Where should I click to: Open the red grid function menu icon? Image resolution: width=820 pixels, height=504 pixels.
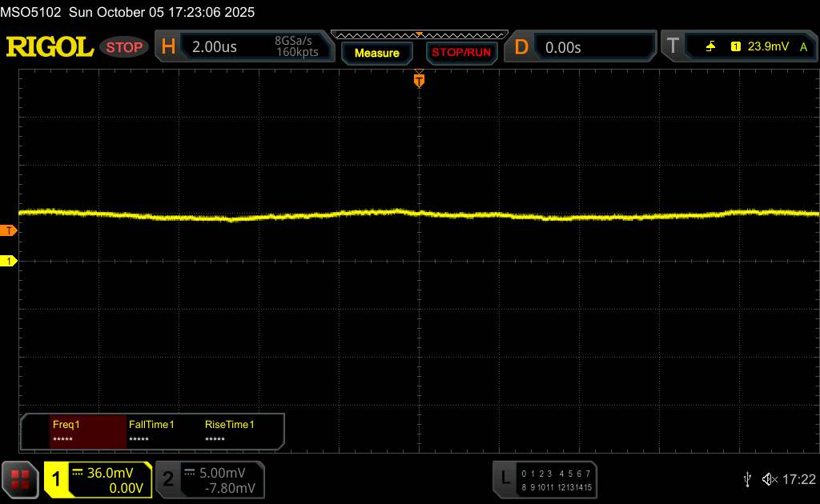point(21,479)
